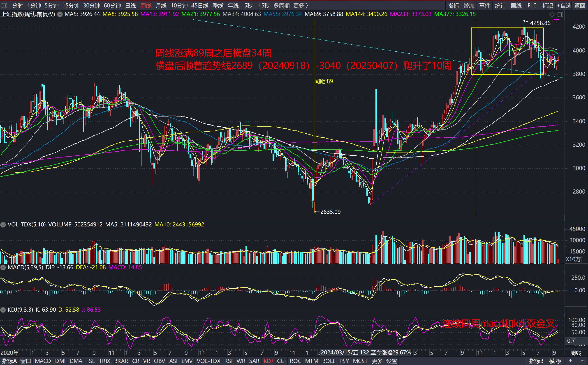
Task: Click the 周线 period label at bottom right
Action: click(576, 353)
